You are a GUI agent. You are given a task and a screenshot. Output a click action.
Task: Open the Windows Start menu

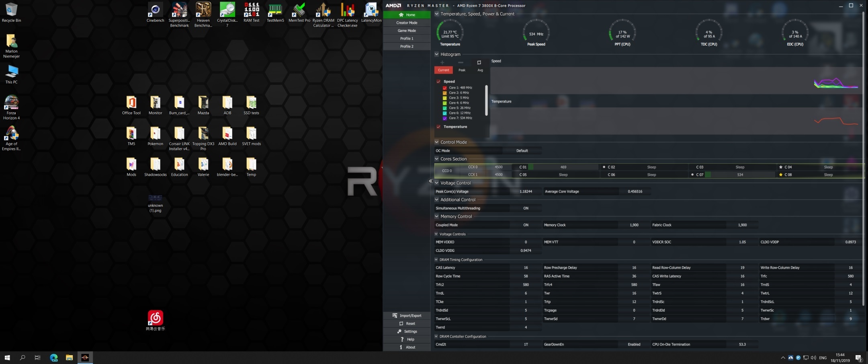click(7, 358)
